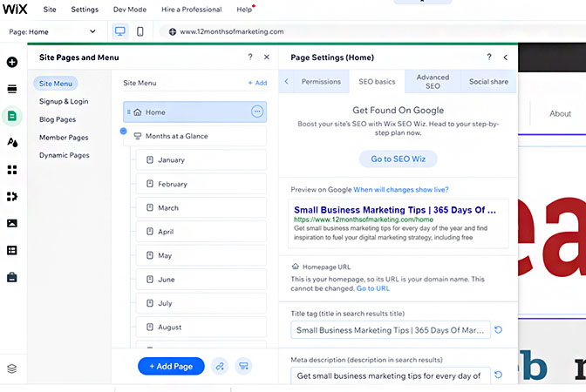Open the Site Design drops icon

12,143
